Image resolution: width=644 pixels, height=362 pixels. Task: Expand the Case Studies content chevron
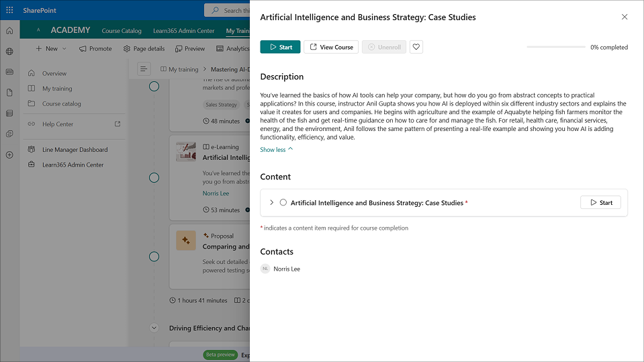271,203
